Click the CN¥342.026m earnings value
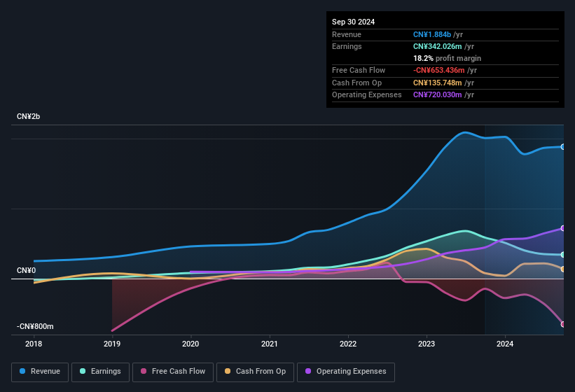 [438, 46]
